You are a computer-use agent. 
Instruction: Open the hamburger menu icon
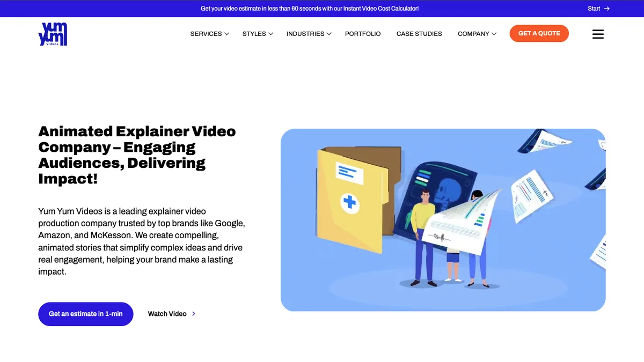tap(598, 34)
